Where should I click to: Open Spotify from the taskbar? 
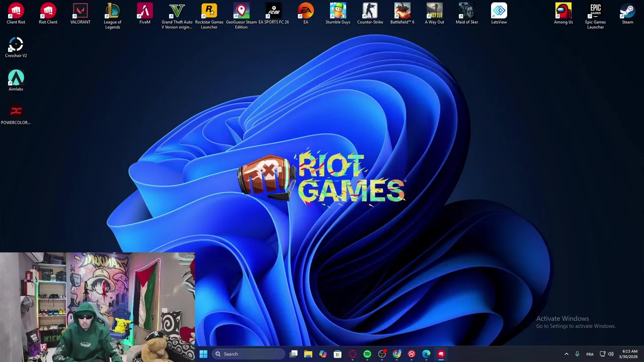point(367,354)
